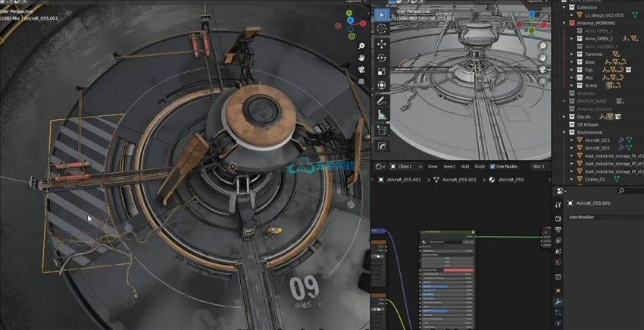Click blue Z axis on left viewport gizmo

tap(350, 20)
